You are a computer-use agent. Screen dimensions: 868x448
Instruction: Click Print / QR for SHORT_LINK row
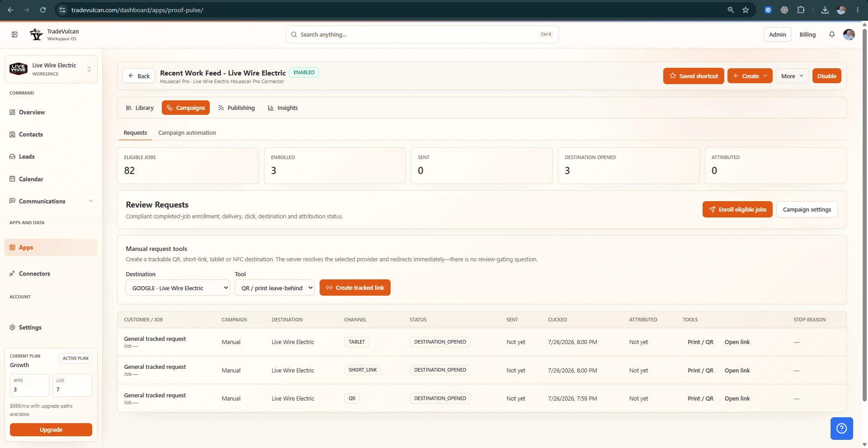pyautogui.click(x=700, y=370)
